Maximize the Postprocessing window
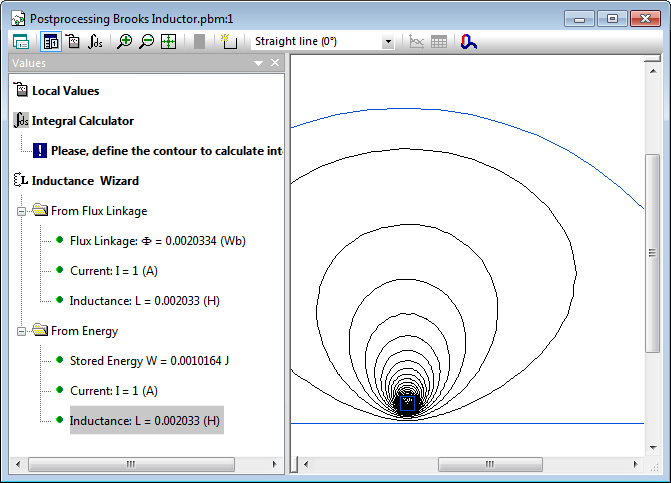The height and width of the screenshot is (483, 671). click(x=612, y=19)
